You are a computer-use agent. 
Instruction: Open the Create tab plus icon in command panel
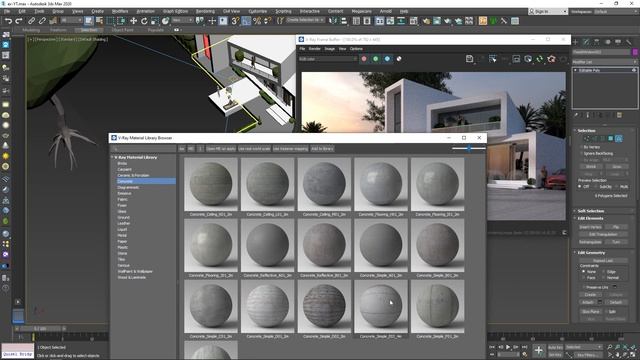[576, 42]
